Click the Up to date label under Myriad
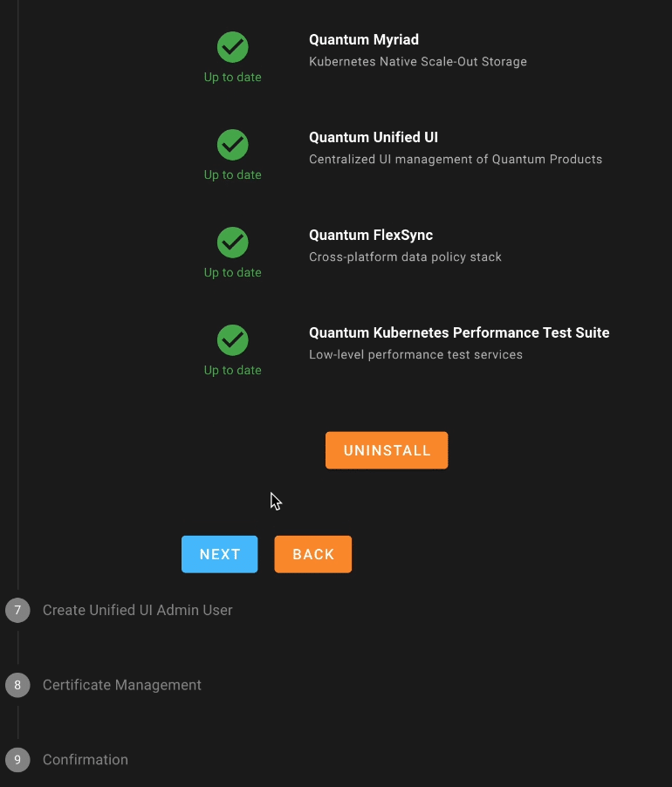The image size is (672, 787). 232,78
